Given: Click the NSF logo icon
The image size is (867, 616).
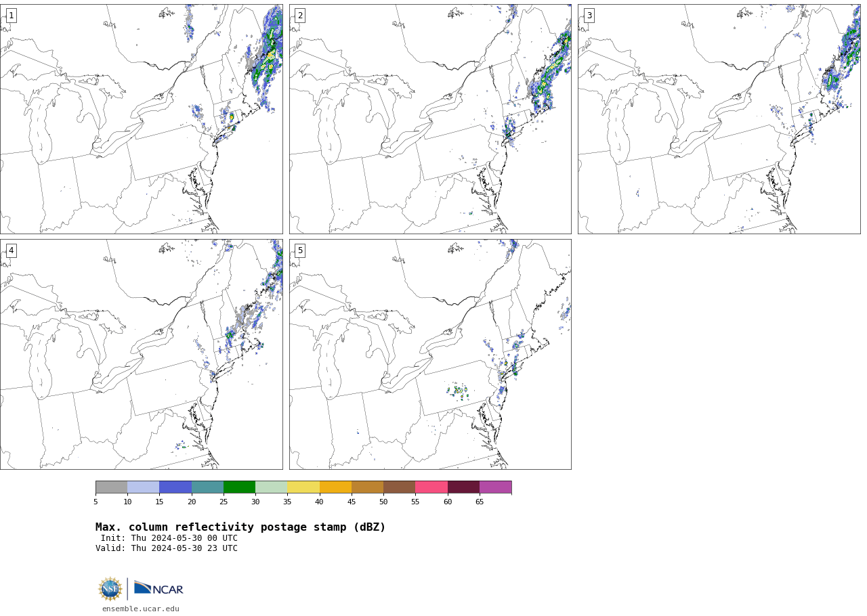Looking at the screenshot, I should tap(110, 589).
